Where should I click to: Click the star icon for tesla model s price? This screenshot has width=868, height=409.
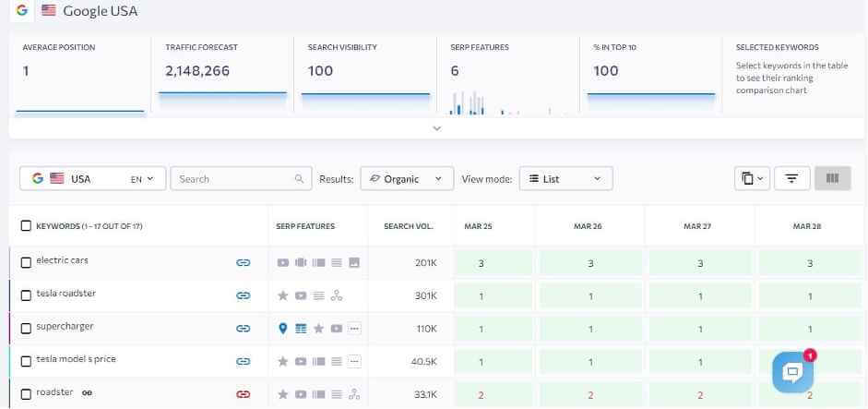click(x=283, y=361)
